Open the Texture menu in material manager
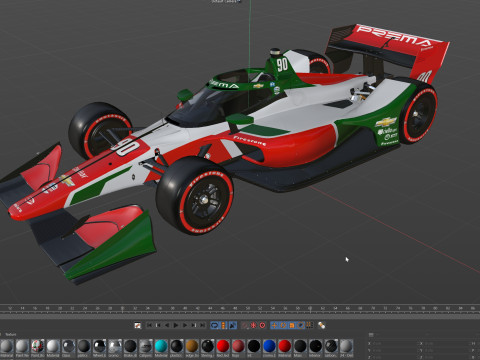 point(10,334)
